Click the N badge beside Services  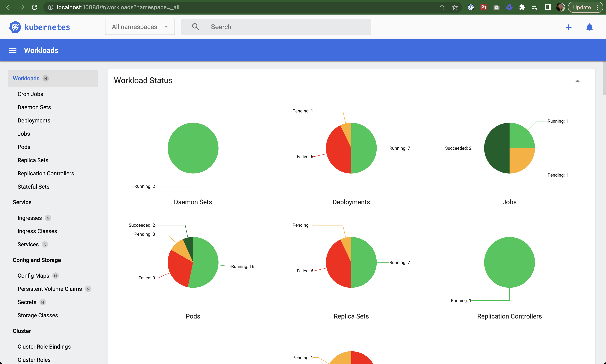click(45, 245)
